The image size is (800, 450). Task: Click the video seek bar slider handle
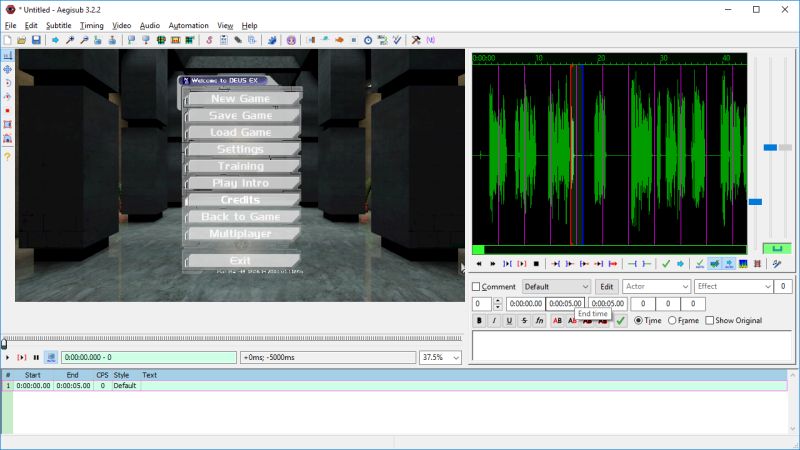(x=4, y=343)
